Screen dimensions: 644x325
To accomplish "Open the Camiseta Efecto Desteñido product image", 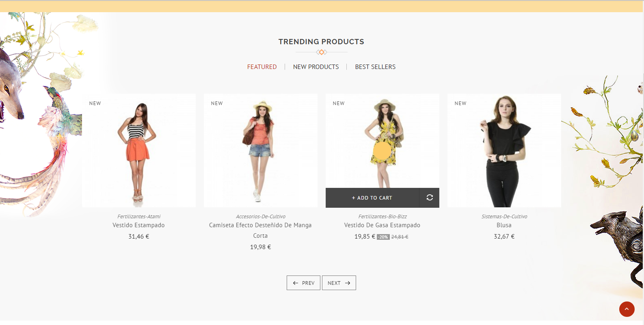I will (261, 151).
